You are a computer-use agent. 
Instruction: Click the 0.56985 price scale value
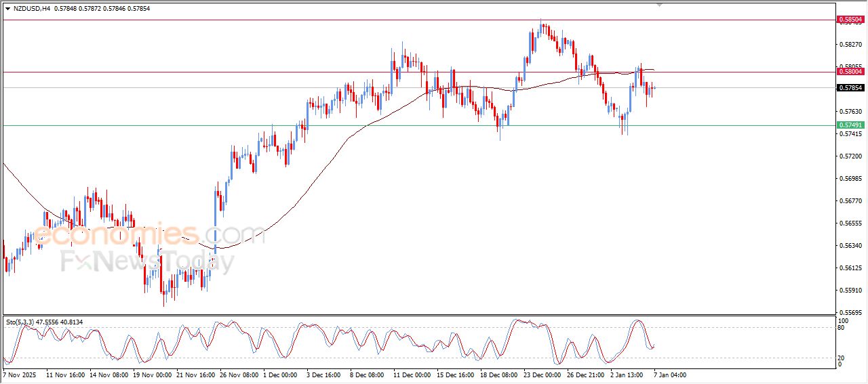tap(850, 179)
